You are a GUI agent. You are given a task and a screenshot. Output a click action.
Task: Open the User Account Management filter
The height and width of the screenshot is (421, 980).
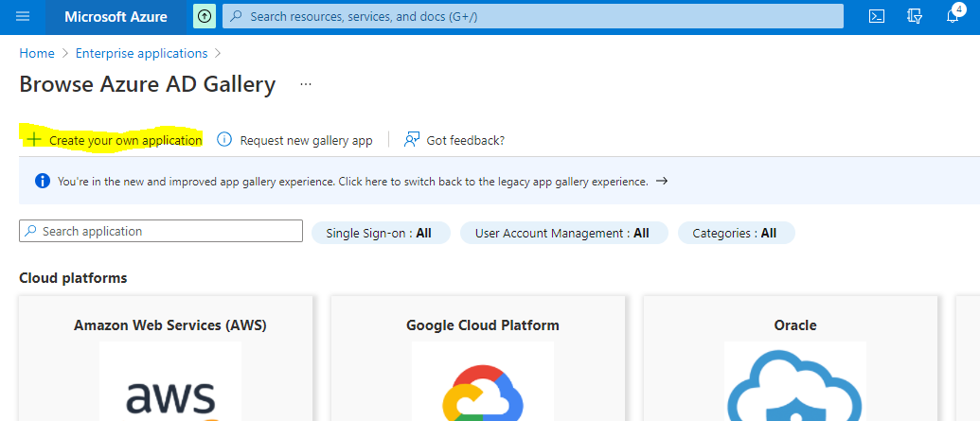pos(563,233)
